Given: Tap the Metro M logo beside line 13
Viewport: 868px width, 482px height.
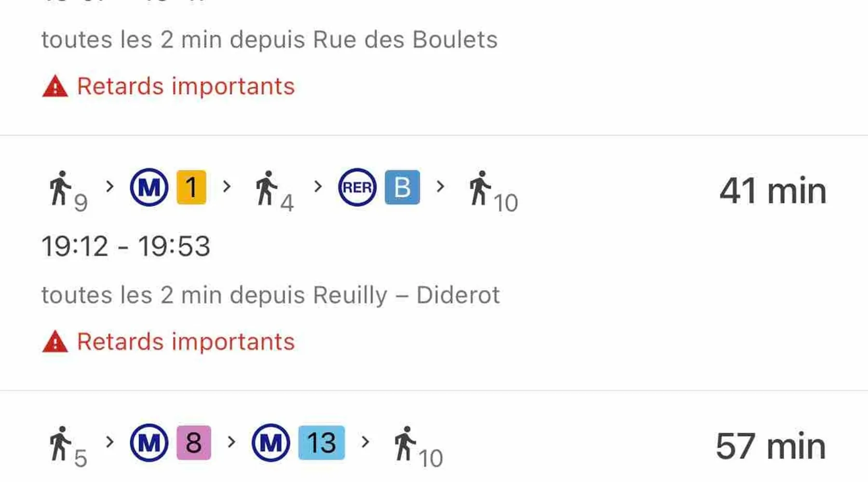Looking at the screenshot, I should click(x=271, y=442).
